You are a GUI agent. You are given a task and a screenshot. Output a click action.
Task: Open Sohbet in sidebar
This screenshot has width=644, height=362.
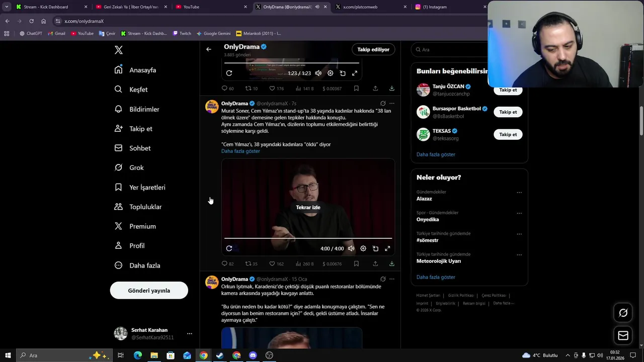point(132,148)
